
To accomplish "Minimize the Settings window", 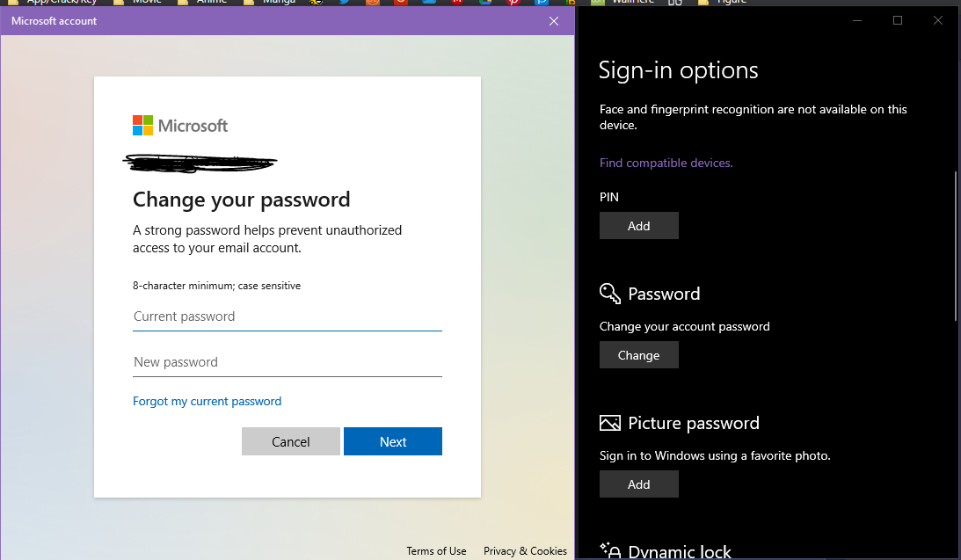I will (856, 20).
